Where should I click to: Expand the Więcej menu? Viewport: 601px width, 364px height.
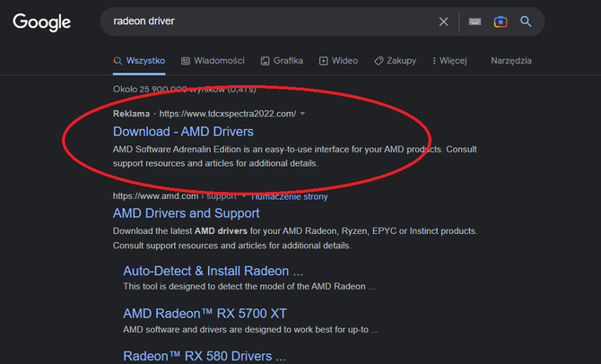pos(449,61)
